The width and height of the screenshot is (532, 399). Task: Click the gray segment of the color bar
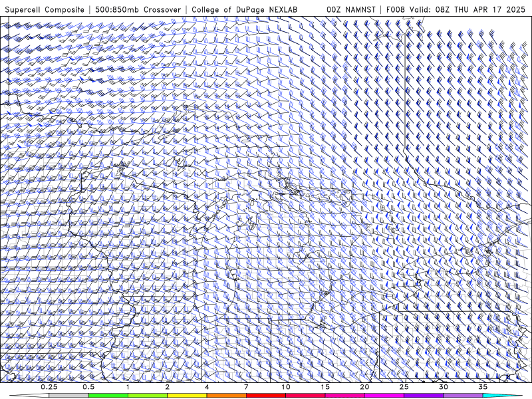point(69,396)
